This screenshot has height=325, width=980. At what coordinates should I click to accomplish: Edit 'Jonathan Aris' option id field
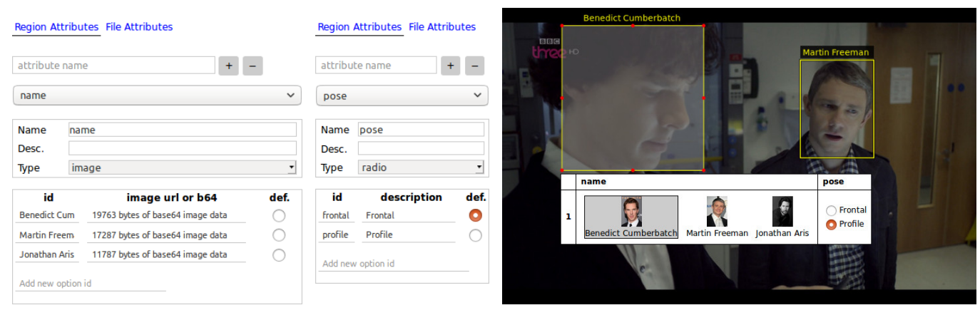pos(47,255)
